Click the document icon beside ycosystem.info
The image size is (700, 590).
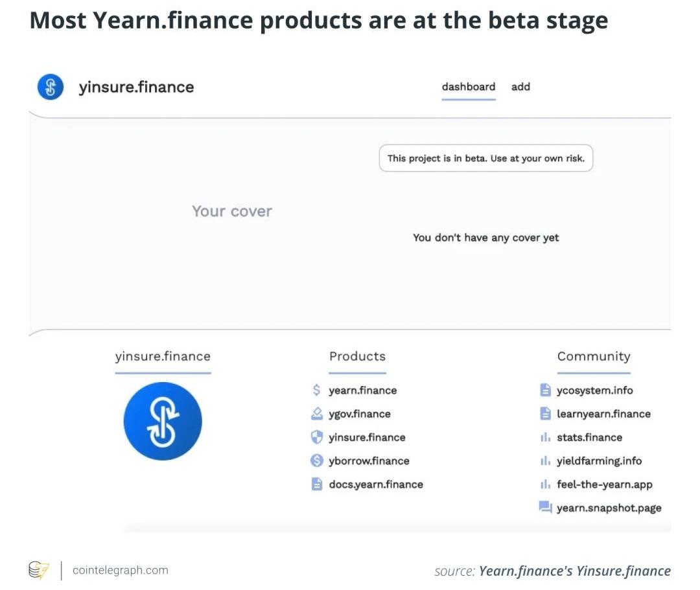pyautogui.click(x=545, y=391)
